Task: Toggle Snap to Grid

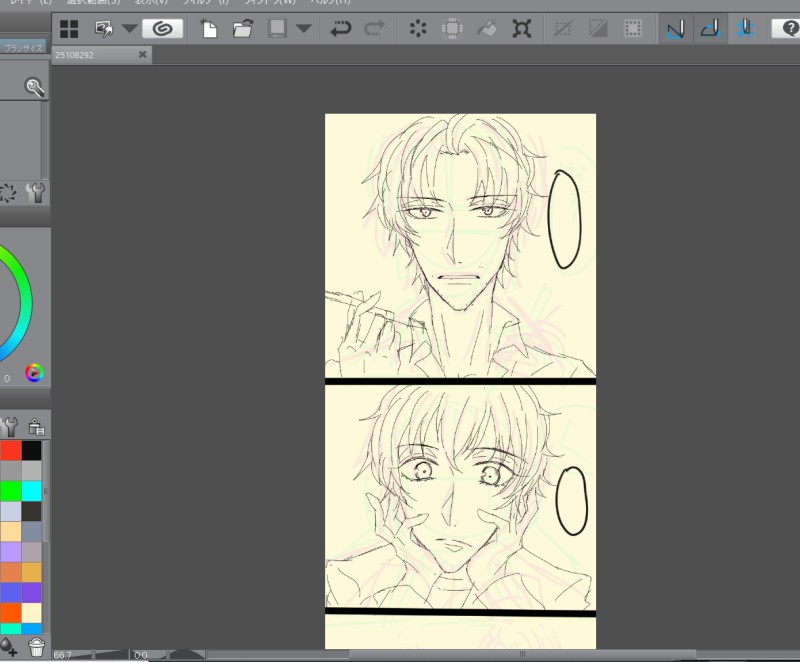Action: [745, 29]
